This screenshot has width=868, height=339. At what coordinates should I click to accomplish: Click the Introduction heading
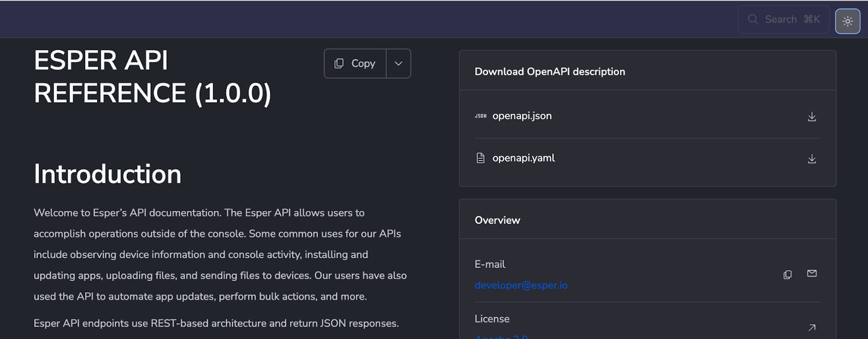107,174
